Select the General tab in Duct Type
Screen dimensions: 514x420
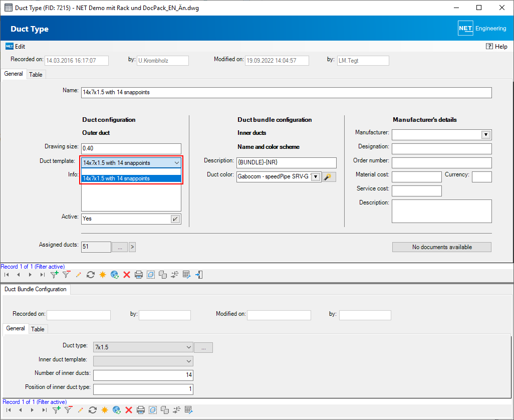click(14, 74)
